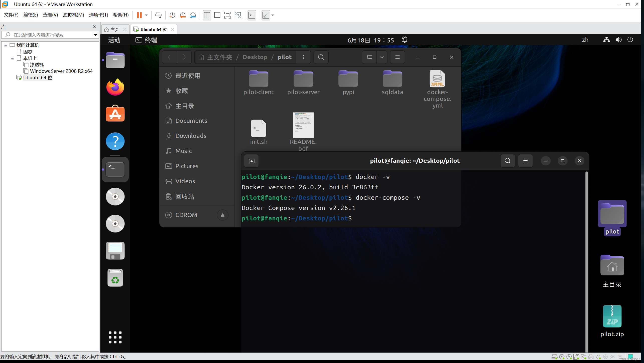Click the VMware pause virtual machine icon

pos(139,15)
